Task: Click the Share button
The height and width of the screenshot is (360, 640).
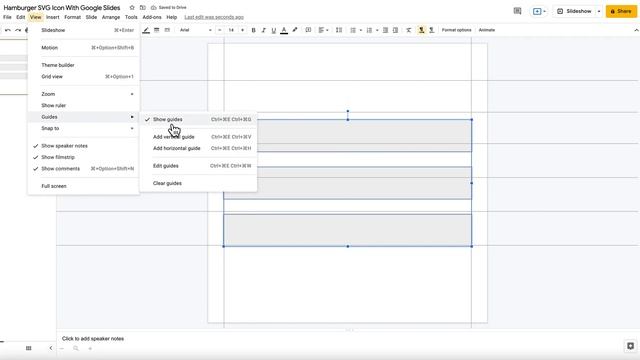Action: (621, 11)
